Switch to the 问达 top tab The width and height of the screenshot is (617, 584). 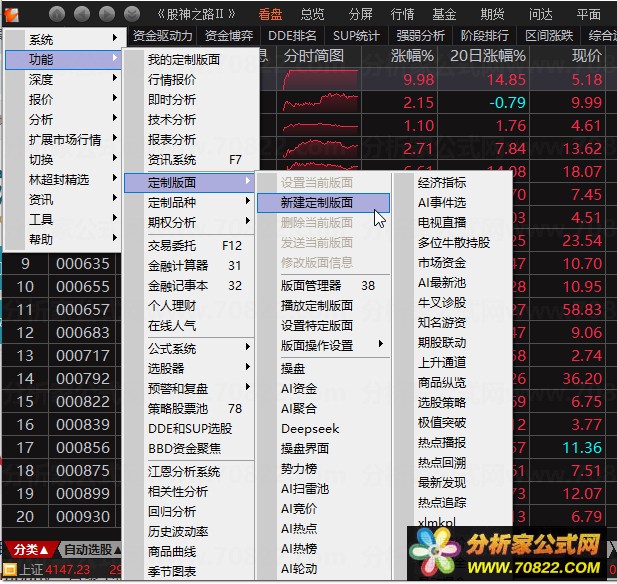(x=541, y=15)
